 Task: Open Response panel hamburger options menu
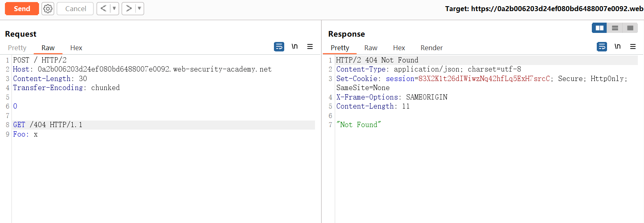[633, 47]
